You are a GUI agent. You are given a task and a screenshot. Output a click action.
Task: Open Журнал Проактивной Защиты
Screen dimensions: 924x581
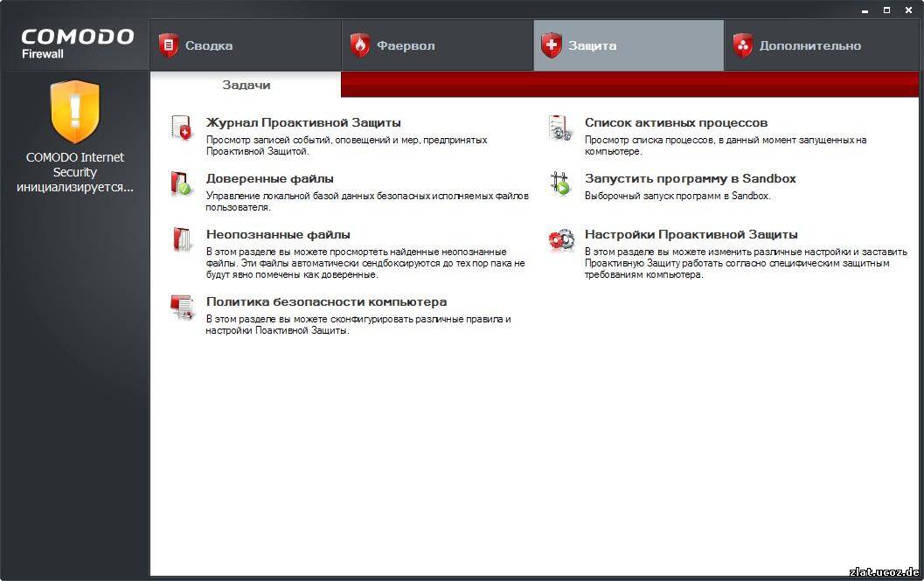pyautogui.click(x=303, y=122)
